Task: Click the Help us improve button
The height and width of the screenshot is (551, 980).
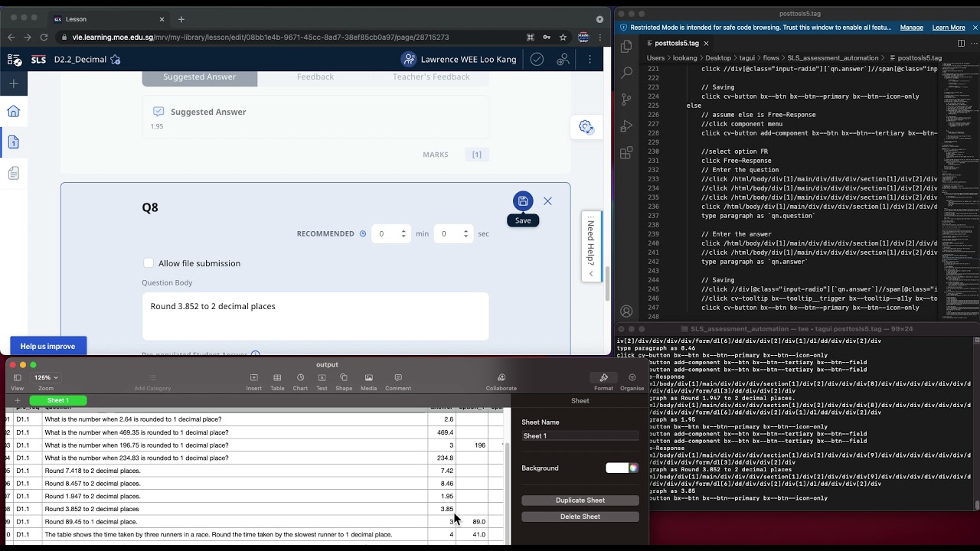Action: click(x=47, y=346)
